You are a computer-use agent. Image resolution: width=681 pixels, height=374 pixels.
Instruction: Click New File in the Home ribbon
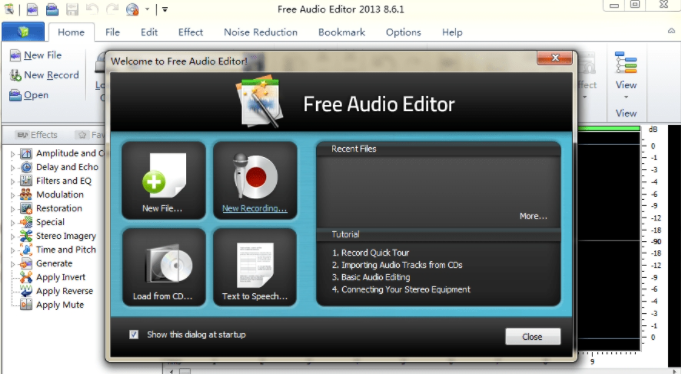coord(36,55)
